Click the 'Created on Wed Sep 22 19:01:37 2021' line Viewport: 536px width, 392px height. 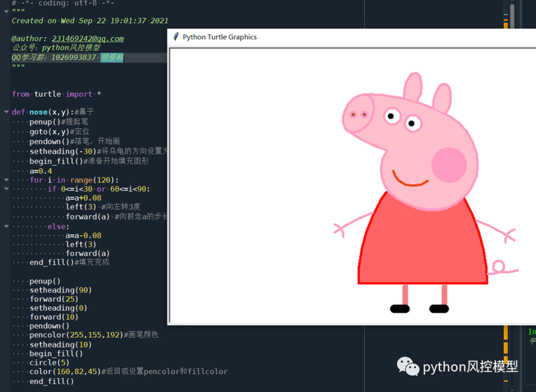tap(90, 21)
